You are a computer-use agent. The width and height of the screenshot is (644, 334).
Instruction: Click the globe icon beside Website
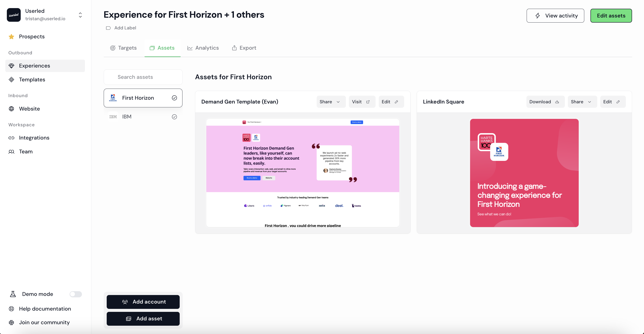pos(11,109)
